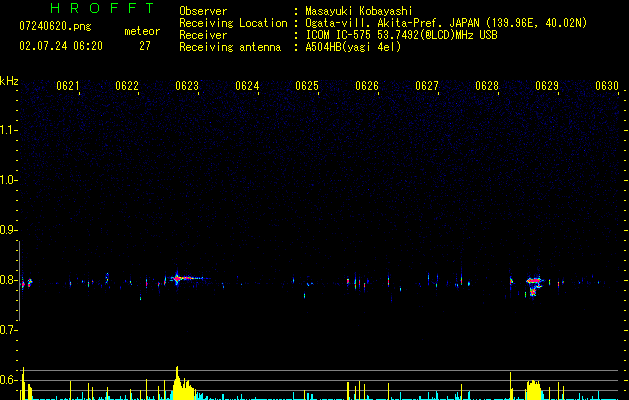Click the Observer label

(x=203, y=11)
